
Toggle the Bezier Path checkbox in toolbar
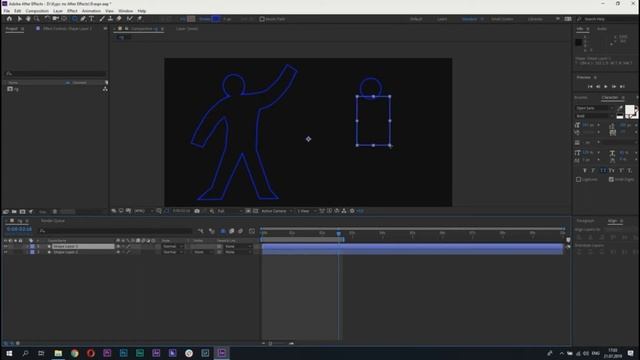[262, 19]
